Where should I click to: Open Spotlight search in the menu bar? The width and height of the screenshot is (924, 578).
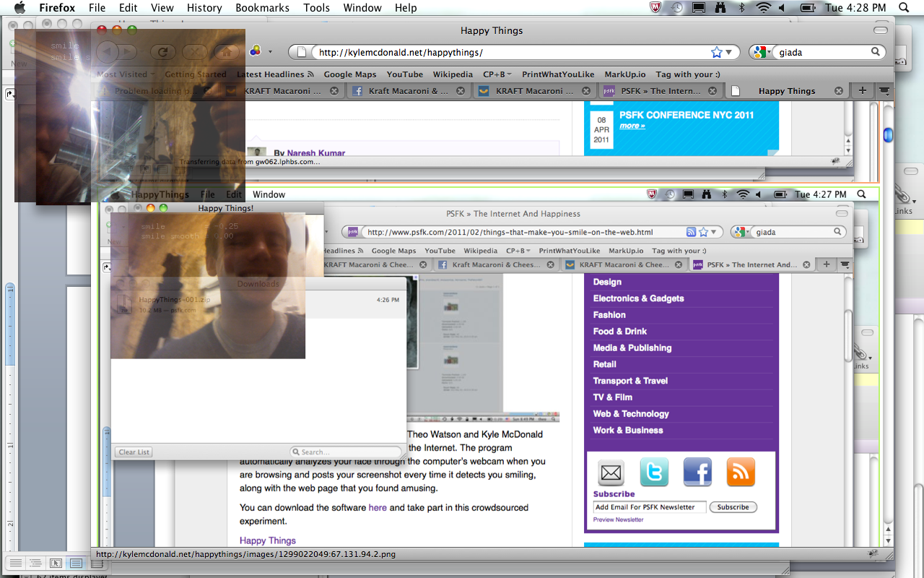903,8
